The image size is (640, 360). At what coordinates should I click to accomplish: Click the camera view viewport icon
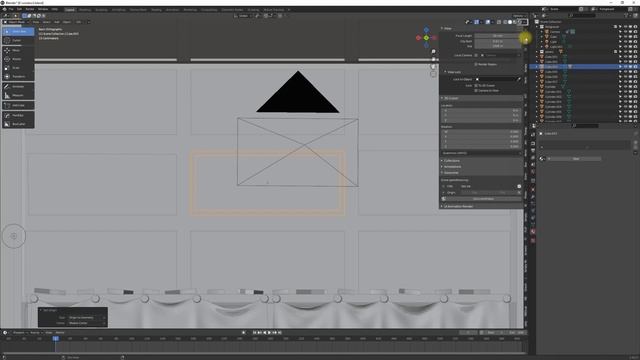pyautogui.click(x=433, y=67)
